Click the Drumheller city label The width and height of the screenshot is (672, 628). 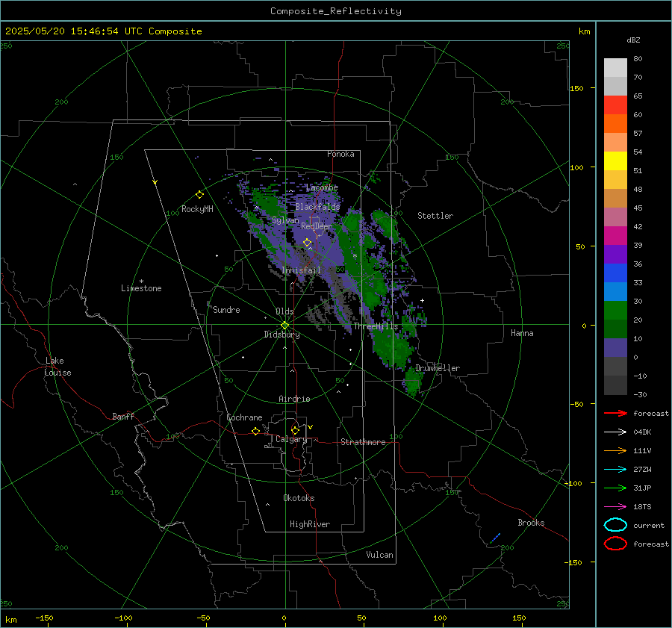coord(438,368)
